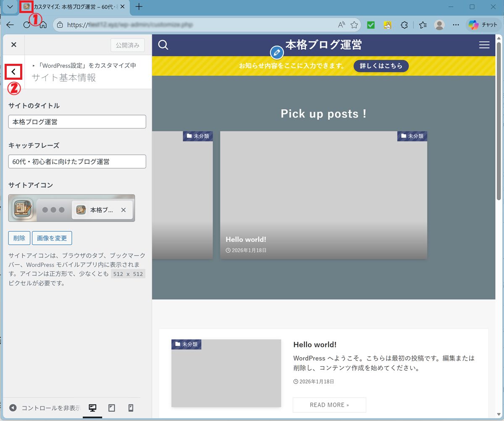Open the READ MORE link for Hello world
The width and height of the screenshot is (504, 421).
pyautogui.click(x=329, y=405)
